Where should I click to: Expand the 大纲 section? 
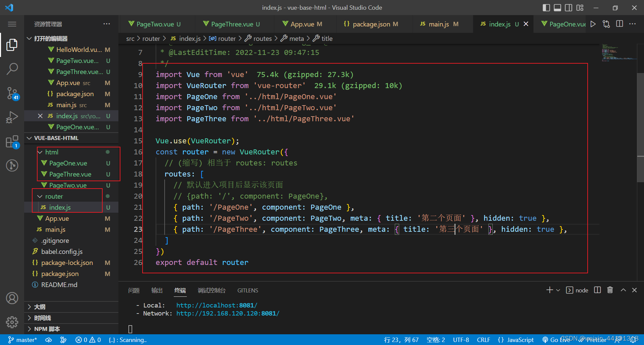pyautogui.click(x=71, y=307)
